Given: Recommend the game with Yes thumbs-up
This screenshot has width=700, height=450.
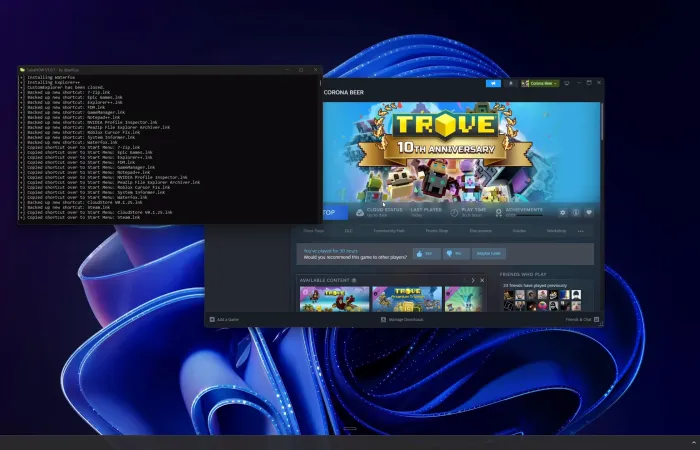Looking at the screenshot, I should 426,254.
